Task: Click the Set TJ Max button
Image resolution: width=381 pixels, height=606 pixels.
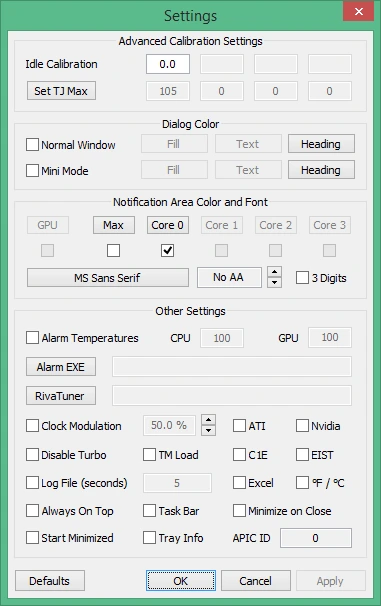Action: (61, 91)
